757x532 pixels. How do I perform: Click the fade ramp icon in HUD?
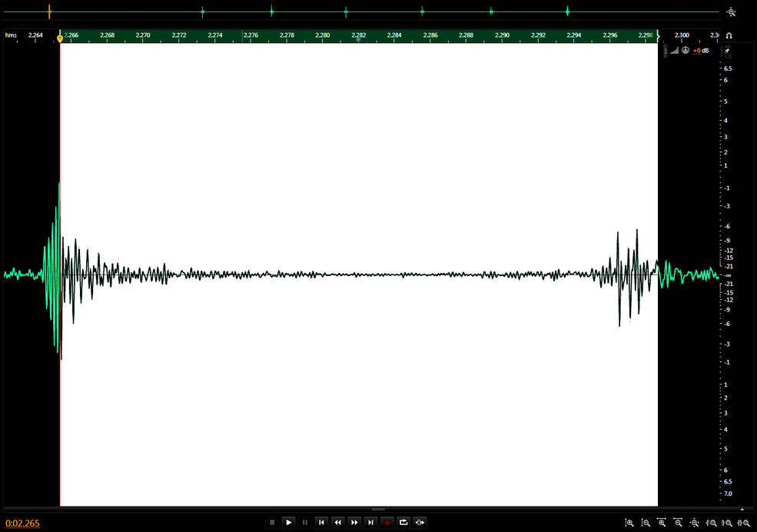(x=675, y=50)
